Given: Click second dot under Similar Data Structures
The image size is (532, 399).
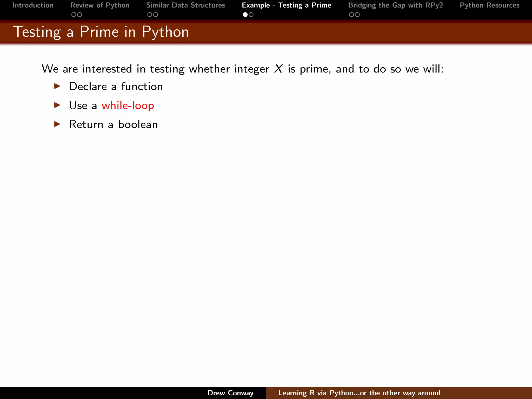Looking at the screenshot, I should (156, 15).
